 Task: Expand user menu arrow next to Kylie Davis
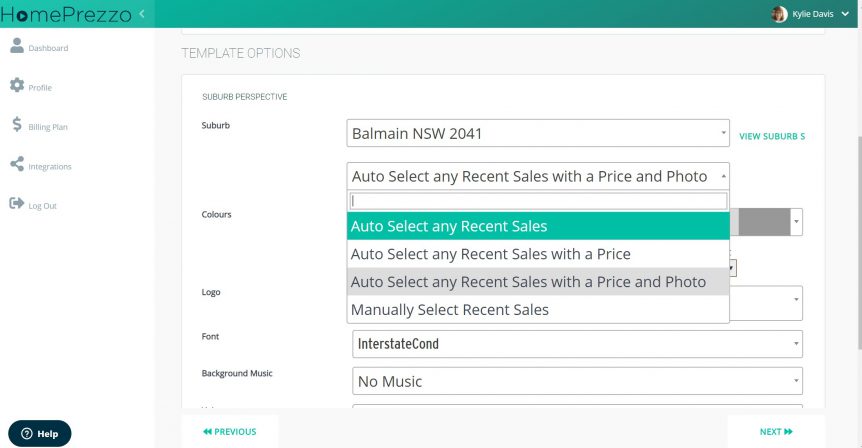click(845, 14)
